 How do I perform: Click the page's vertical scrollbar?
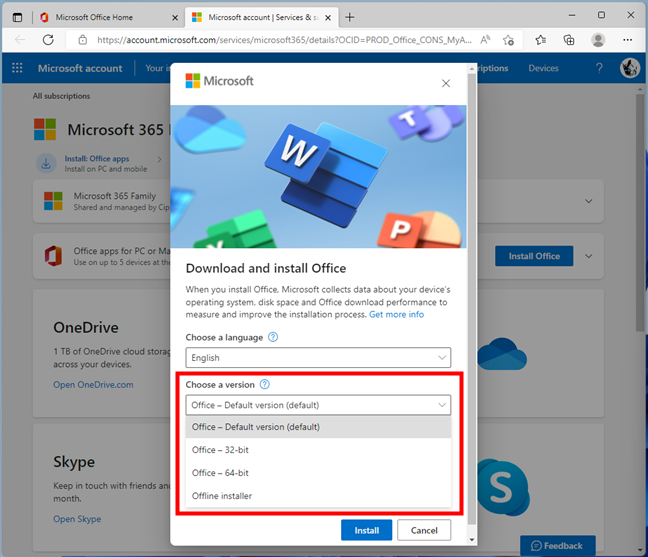[640, 212]
